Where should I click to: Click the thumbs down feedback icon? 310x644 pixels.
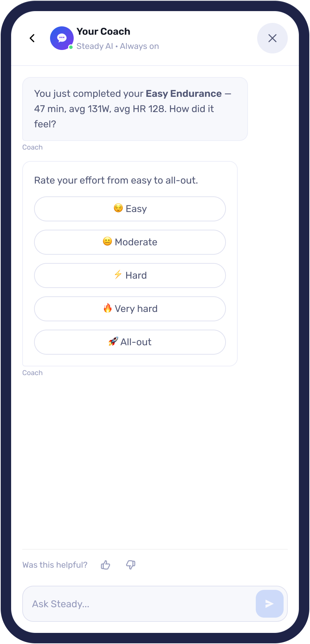(x=130, y=565)
